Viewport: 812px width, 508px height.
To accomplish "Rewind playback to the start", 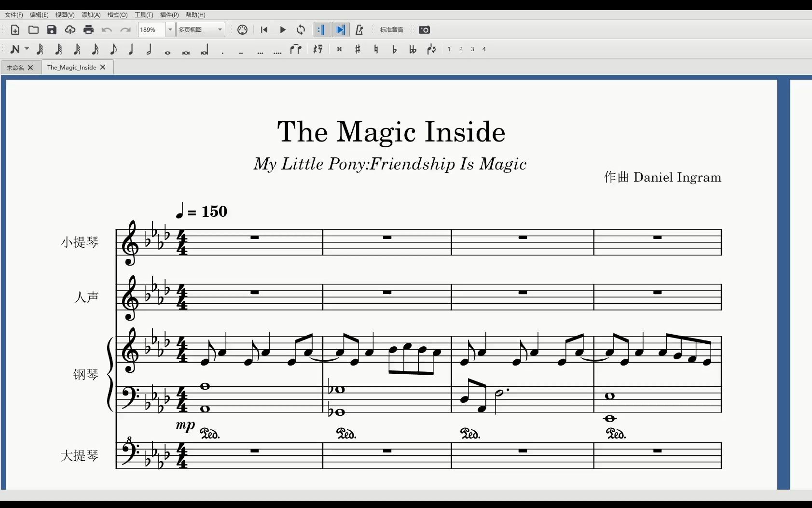I will click(x=264, y=30).
